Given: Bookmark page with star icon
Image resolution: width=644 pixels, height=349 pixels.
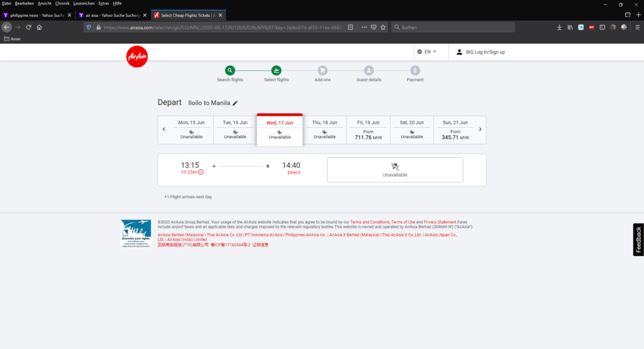Looking at the screenshot, I should [383, 27].
